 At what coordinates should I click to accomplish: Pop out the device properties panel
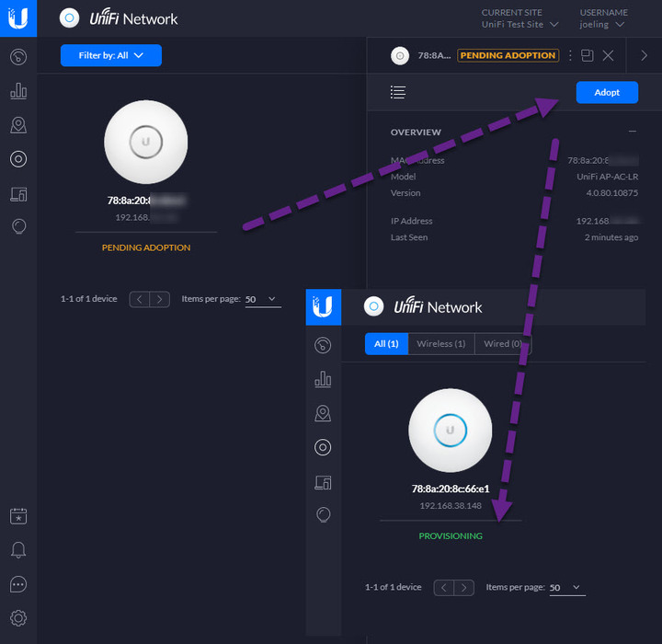tap(588, 55)
